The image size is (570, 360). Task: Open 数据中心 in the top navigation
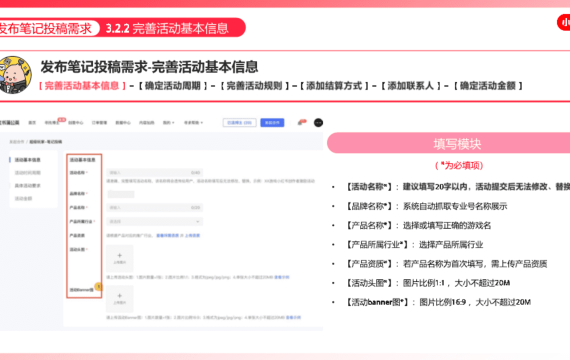coord(123,123)
